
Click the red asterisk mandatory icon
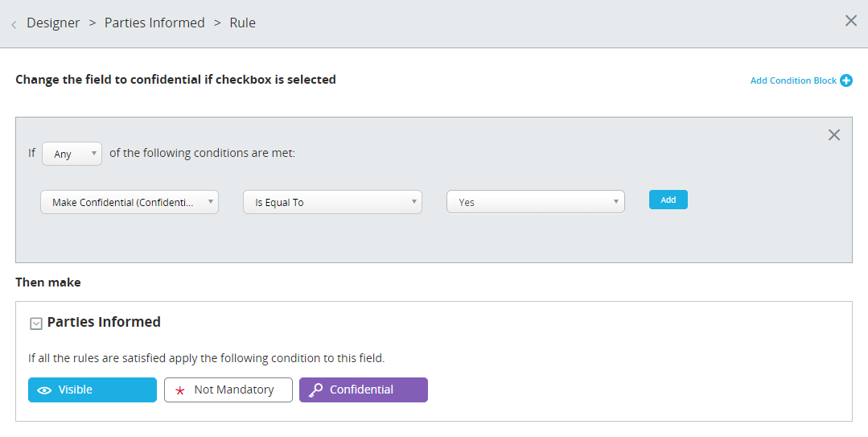pos(180,390)
